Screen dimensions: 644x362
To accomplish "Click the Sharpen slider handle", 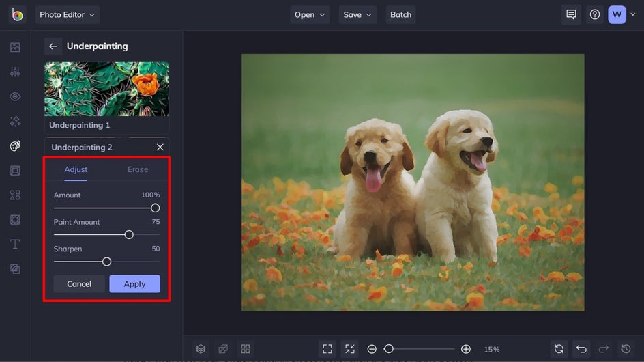I will [107, 262].
